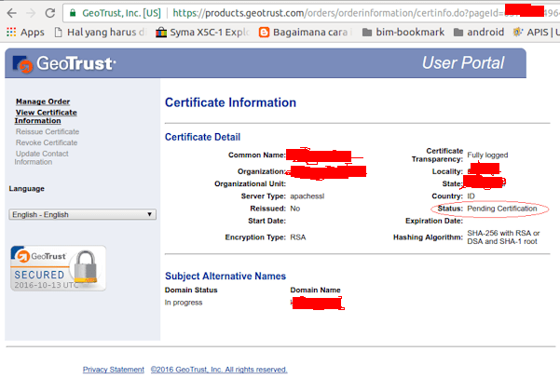This screenshot has height=392, width=560.
Task: Open the Apps grid bookmark
Action: click(x=25, y=33)
